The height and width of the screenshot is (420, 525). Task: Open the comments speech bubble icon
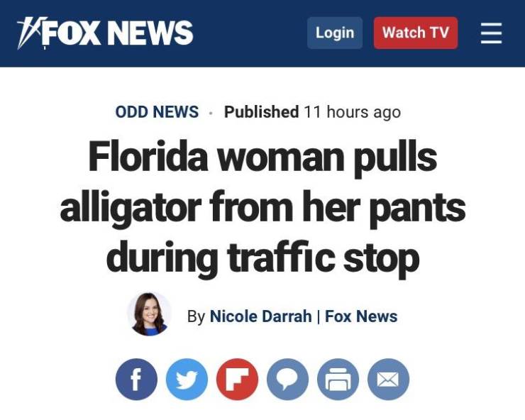coord(287,379)
